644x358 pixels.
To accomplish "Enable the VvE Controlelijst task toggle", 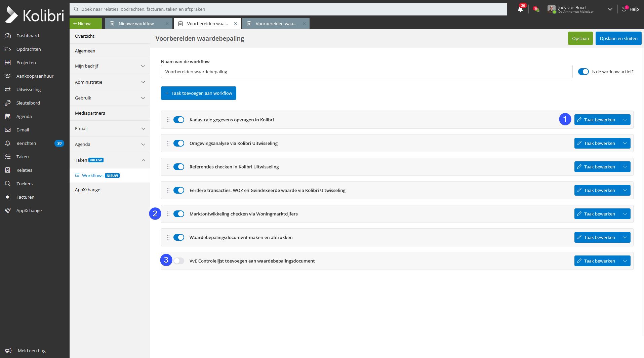I will tap(179, 261).
